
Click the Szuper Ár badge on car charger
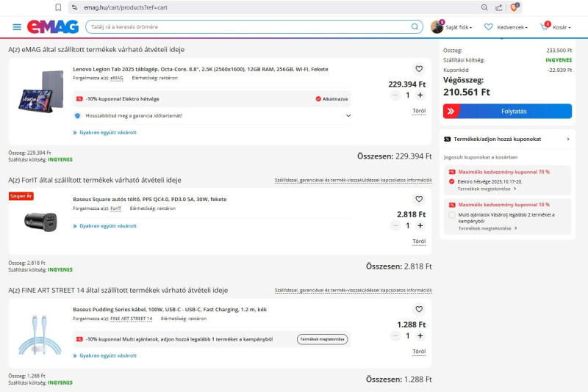point(21,196)
